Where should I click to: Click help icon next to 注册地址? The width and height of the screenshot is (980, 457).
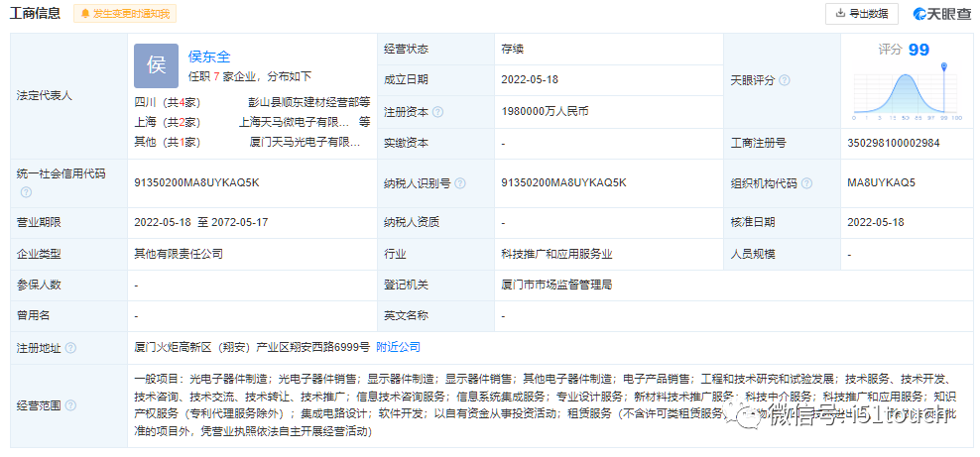coord(70,348)
